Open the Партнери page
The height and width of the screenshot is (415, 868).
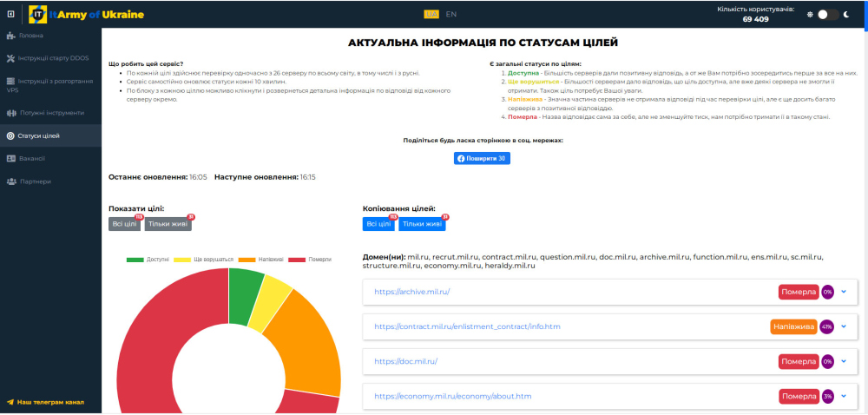(x=35, y=181)
